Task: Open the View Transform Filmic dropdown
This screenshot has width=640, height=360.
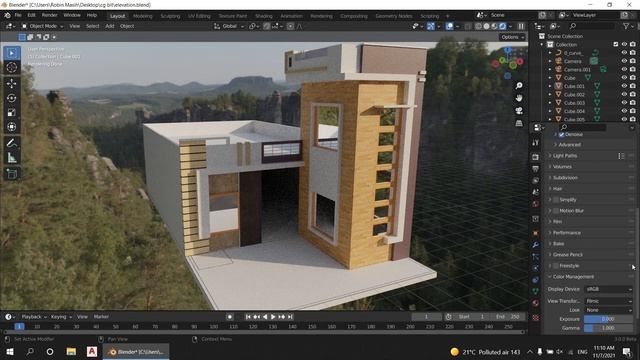Action: 608,301
